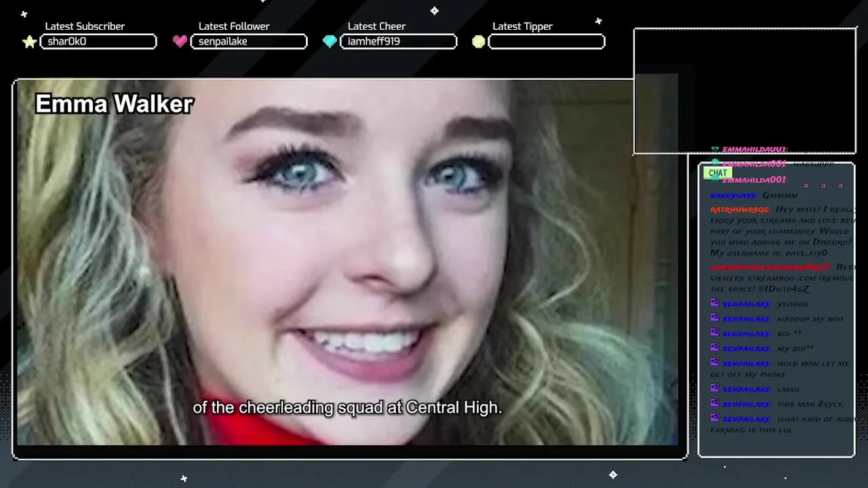Click senpailake username next to "yeoooo"

click(x=746, y=304)
